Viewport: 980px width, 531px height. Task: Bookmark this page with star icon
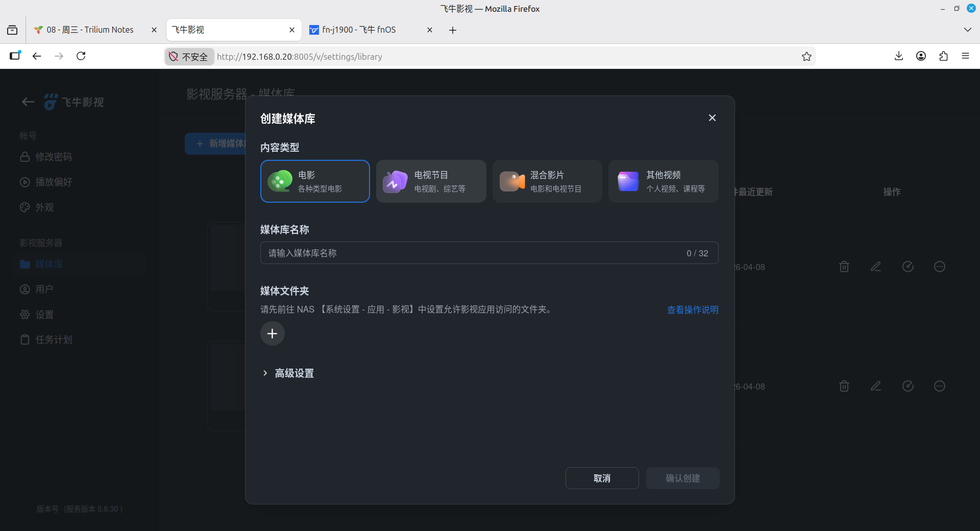806,57
